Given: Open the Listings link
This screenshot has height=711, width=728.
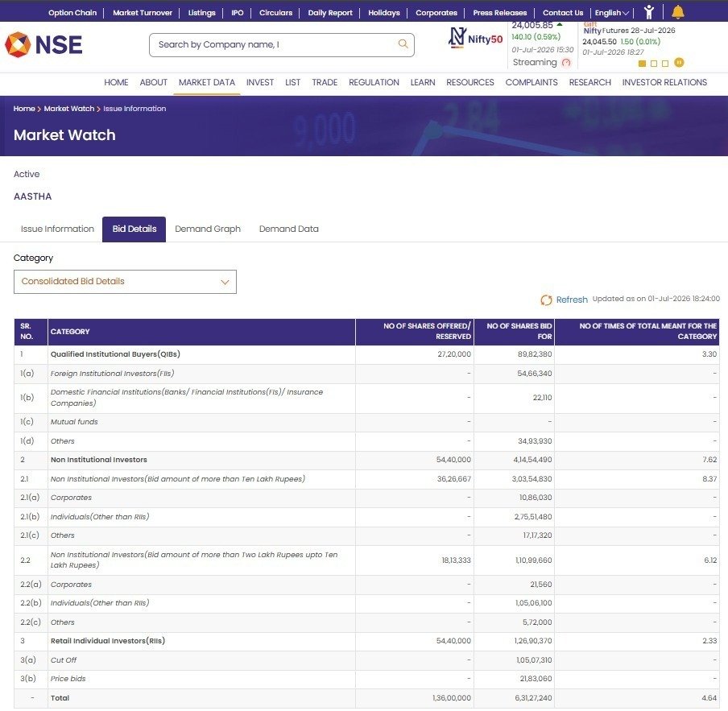Looking at the screenshot, I should 201,13.
